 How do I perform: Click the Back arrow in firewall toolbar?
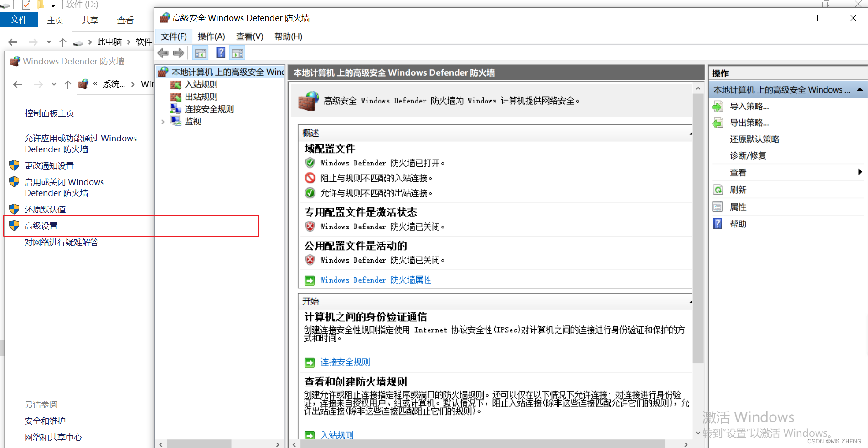click(x=163, y=53)
